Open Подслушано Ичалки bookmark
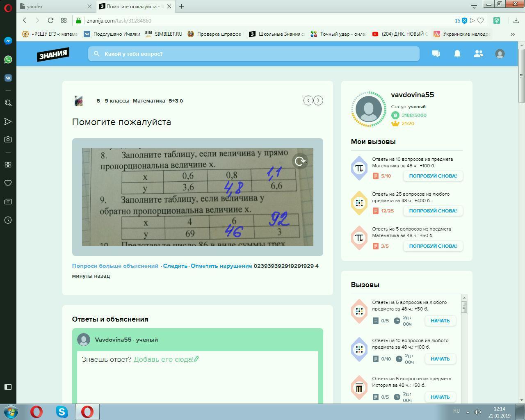Image resolution: width=525 pixels, height=420 pixels. pyautogui.click(x=112, y=34)
